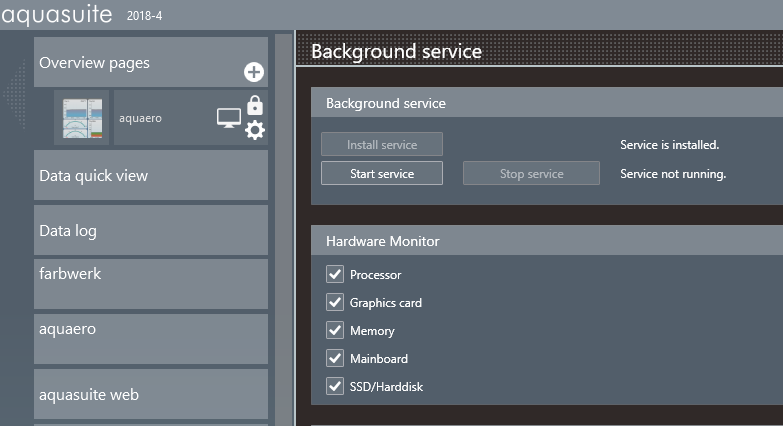
Task: Select the aquaero device section
Action: pos(150,339)
